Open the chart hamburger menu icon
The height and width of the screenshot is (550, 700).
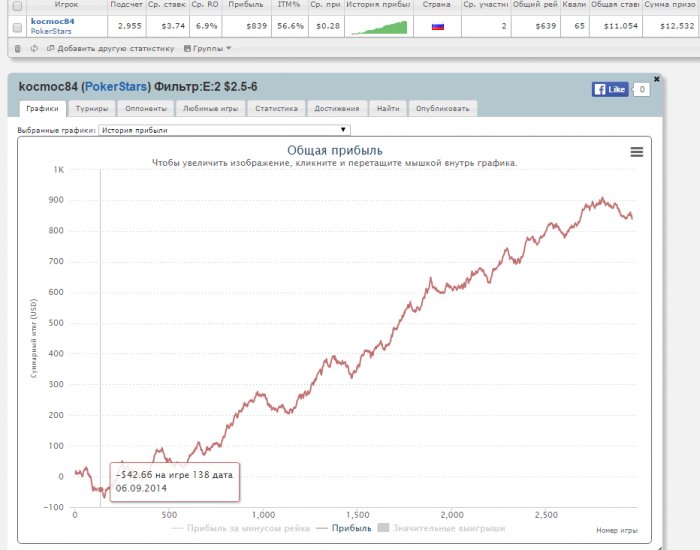[637, 152]
